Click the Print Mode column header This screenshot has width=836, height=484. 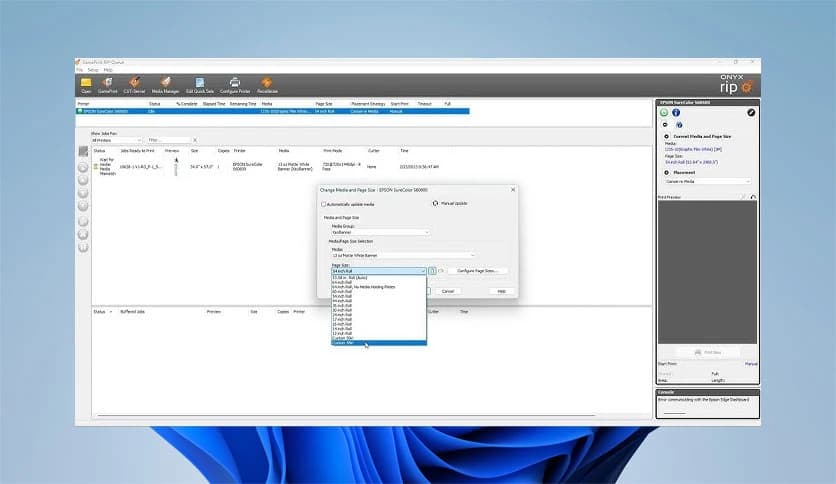(333, 151)
